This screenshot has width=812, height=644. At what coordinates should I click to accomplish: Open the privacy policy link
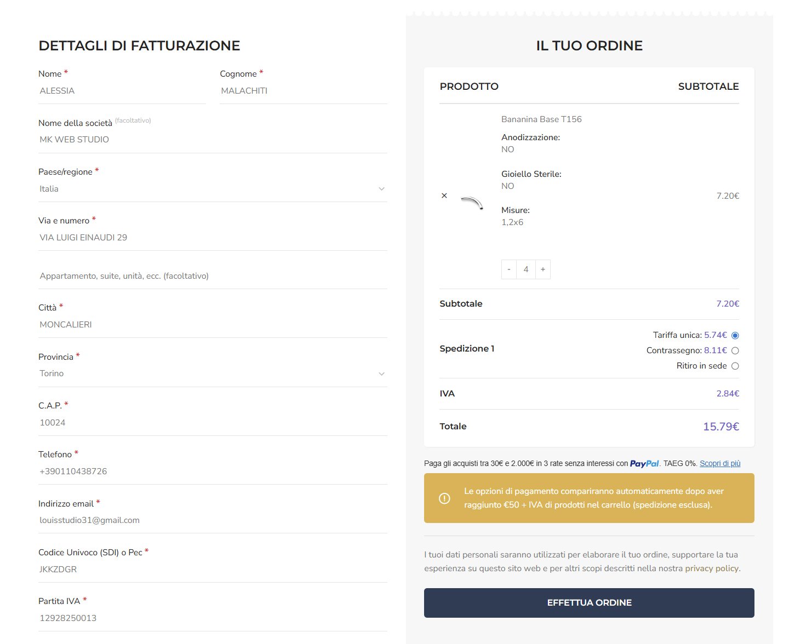pyautogui.click(x=712, y=568)
